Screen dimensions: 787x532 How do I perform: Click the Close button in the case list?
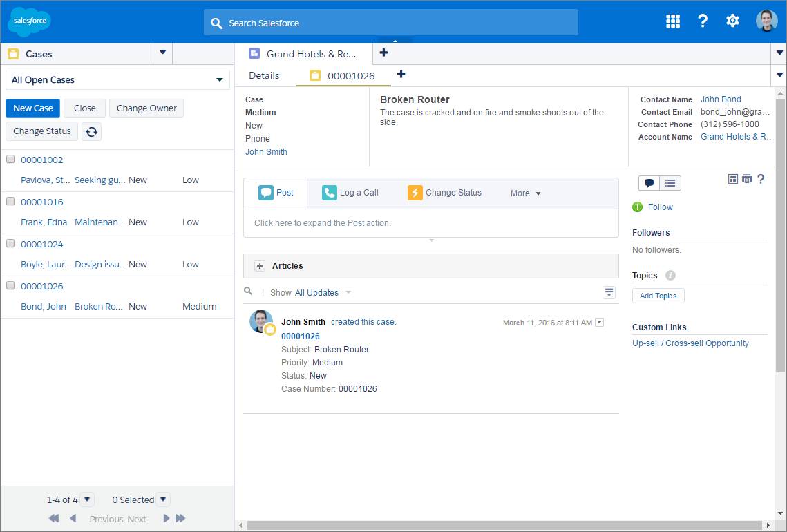click(x=84, y=108)
